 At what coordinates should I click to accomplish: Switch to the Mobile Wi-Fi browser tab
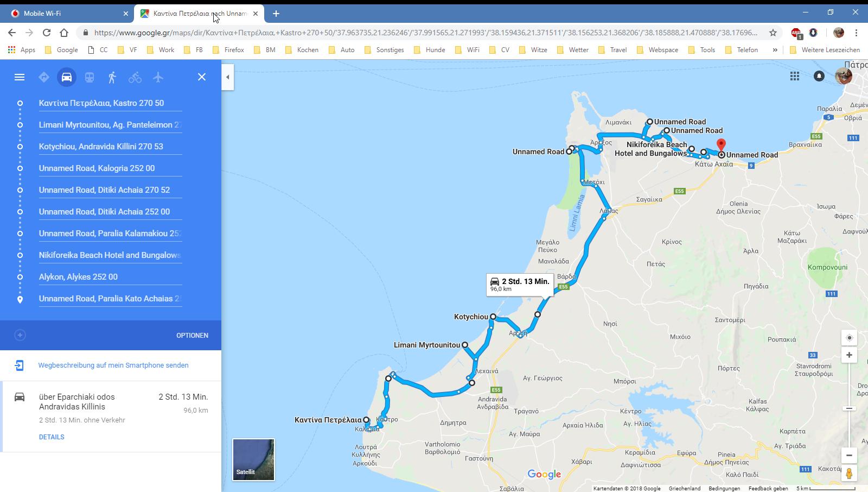(67, 13)
